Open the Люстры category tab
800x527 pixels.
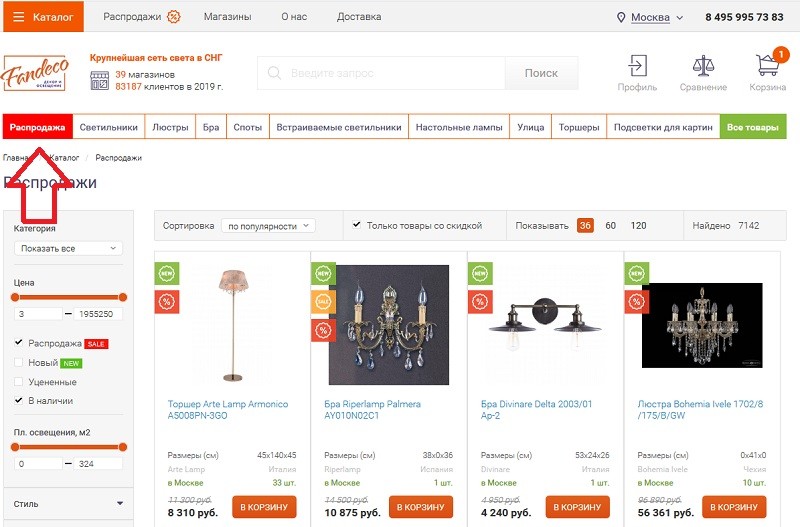[x=170, y=127]
